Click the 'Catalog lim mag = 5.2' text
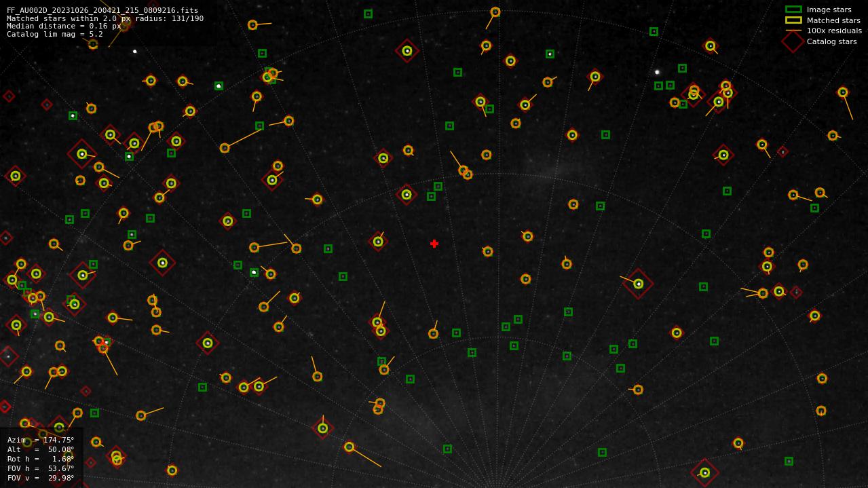Image resolution: width=868 pixels, height=488 pixels. point(55,34)
